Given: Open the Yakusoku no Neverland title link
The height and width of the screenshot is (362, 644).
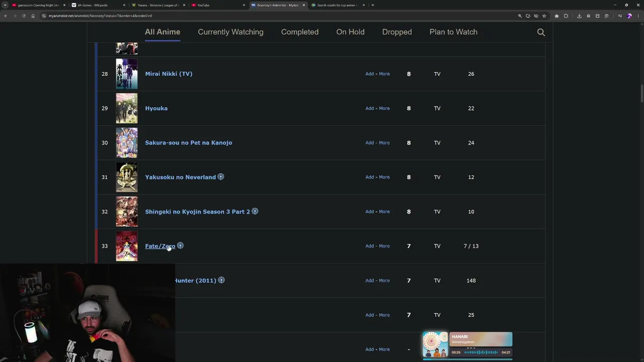Looking at the screenshot, I should pos(180,177).
